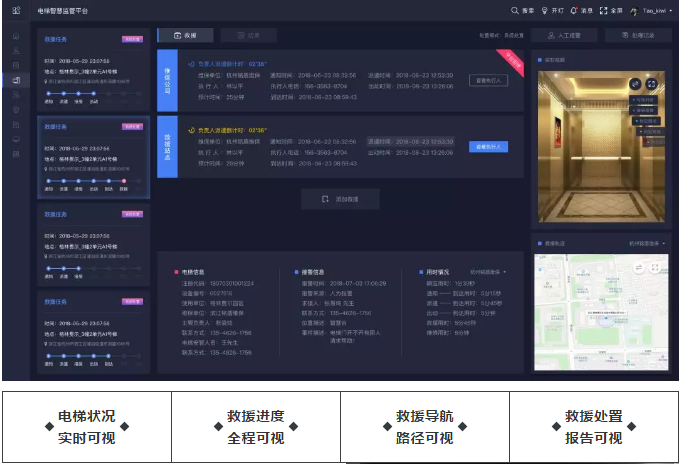
Task: Expand the elevator video to fullscreen
Action: pyautogui.click(x=652, y=84)
